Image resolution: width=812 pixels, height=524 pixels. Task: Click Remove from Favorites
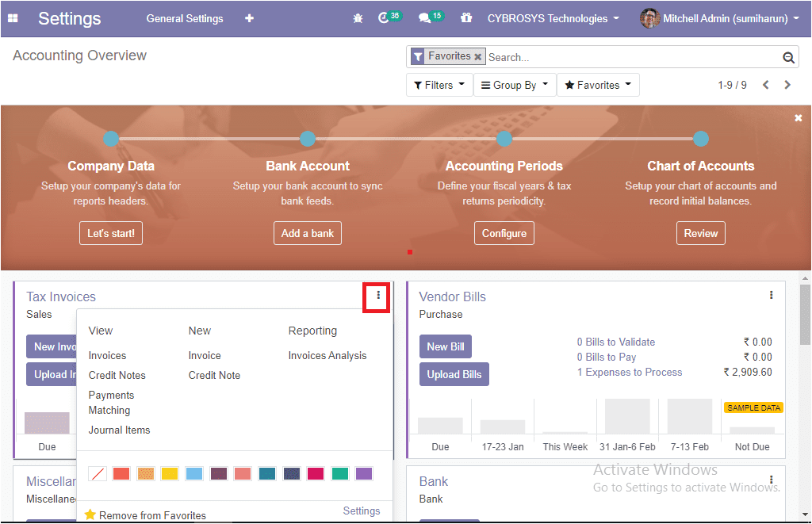152,515
